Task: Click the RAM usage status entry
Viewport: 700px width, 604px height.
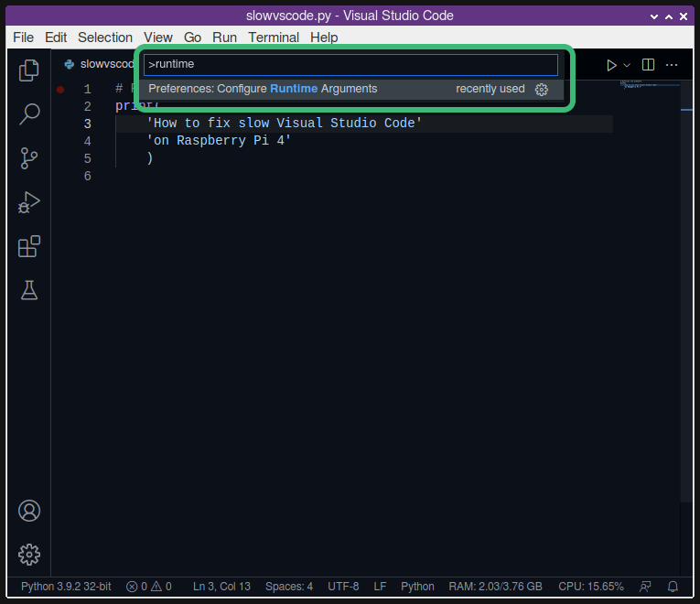Action: (496, 586)
